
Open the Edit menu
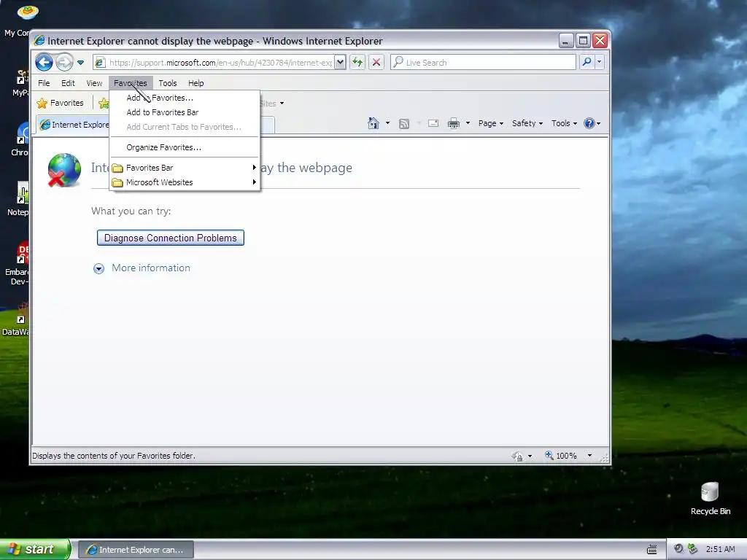68,83
